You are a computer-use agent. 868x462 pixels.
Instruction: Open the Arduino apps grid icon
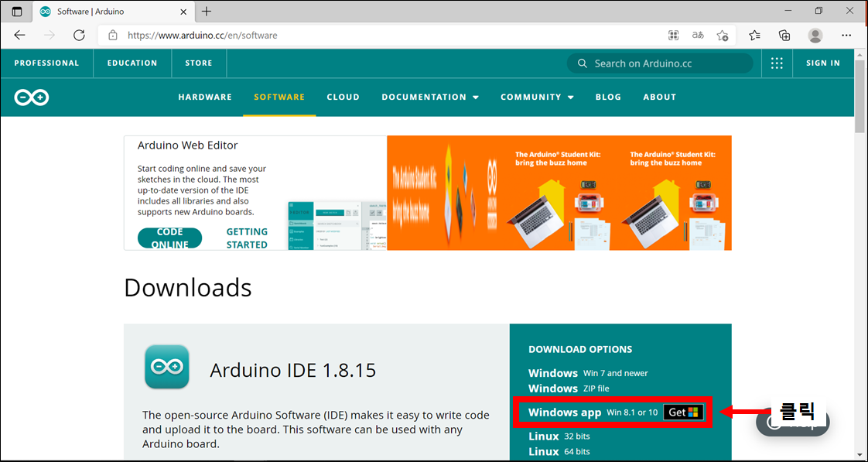coord(777,63)
